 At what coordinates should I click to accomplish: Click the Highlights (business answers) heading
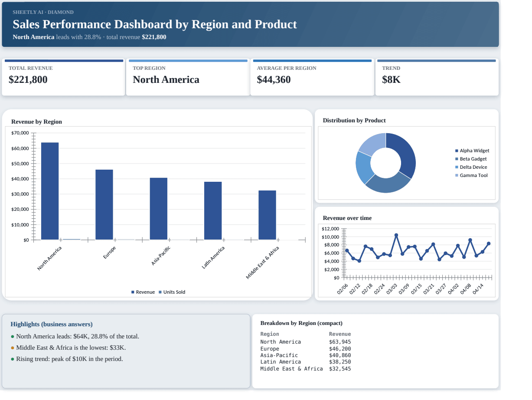click(x=52, y=325)
